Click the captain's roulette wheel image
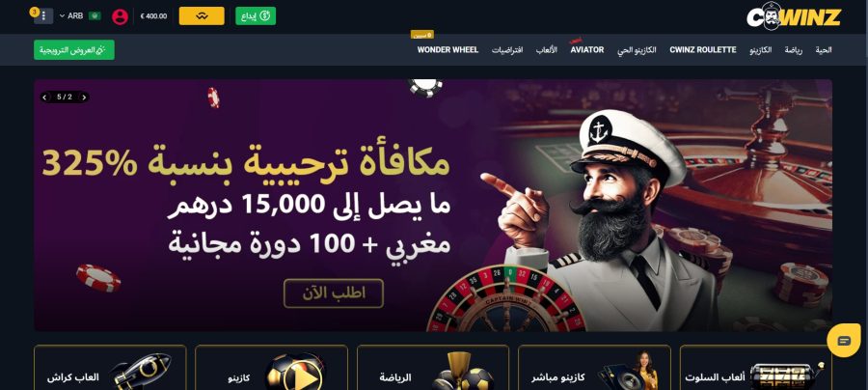Viewport: 868px width, 390px height. 505,299
